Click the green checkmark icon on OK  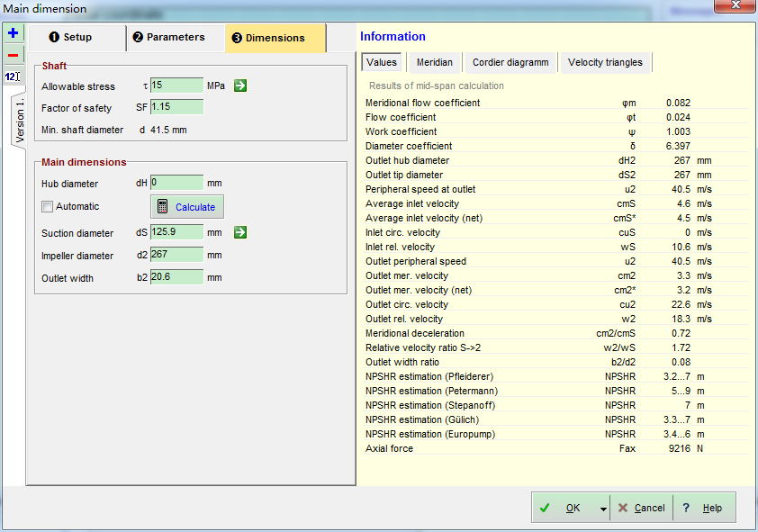pos(545,508)
